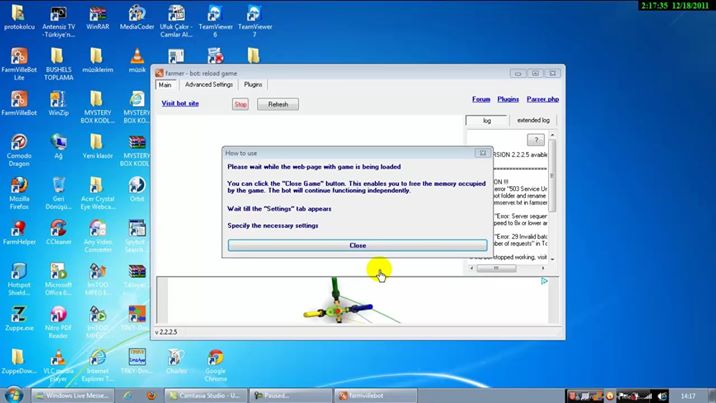Open the ZuppeDow... folder

(x=19, y=361)
